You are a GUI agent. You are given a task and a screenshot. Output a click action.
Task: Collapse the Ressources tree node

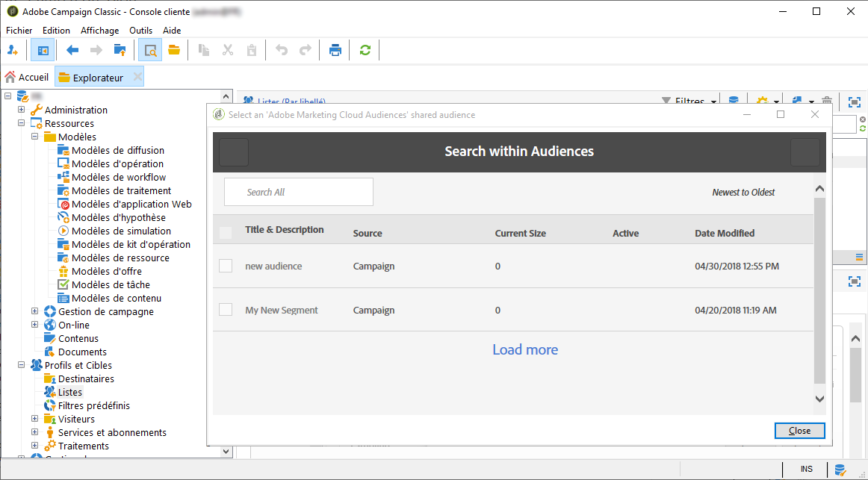(x=21, y=123)
